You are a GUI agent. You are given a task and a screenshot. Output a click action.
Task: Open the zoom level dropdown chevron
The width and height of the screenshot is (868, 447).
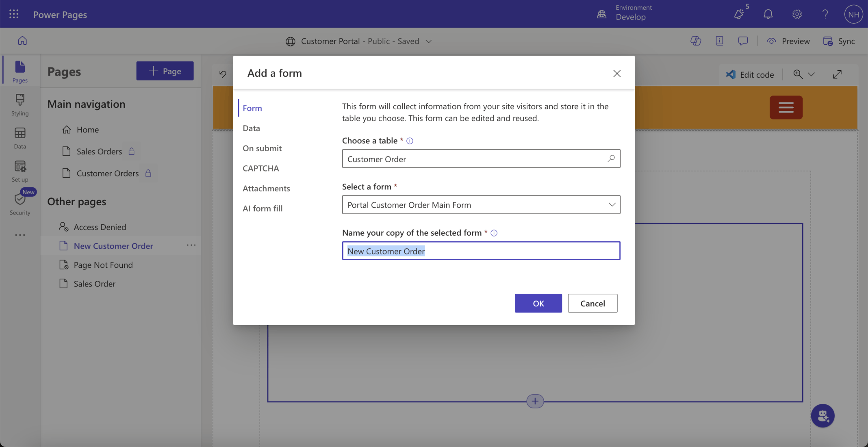click(x=812, y=74)
